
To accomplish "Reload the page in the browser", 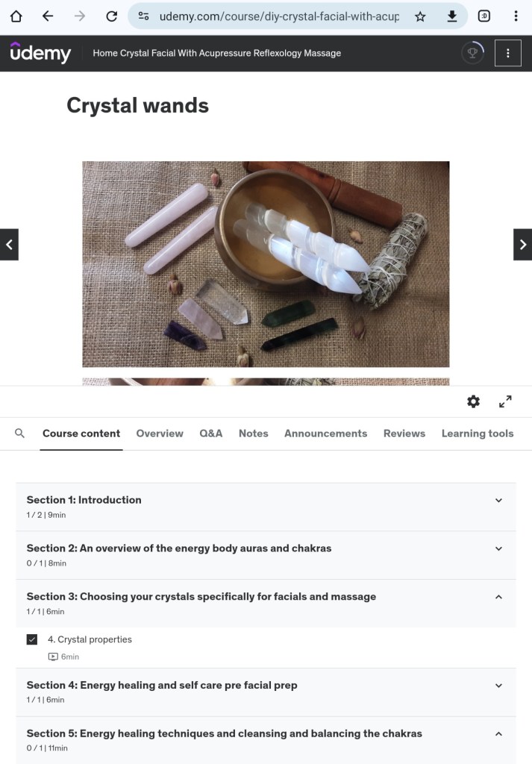I will click(112, 16).
